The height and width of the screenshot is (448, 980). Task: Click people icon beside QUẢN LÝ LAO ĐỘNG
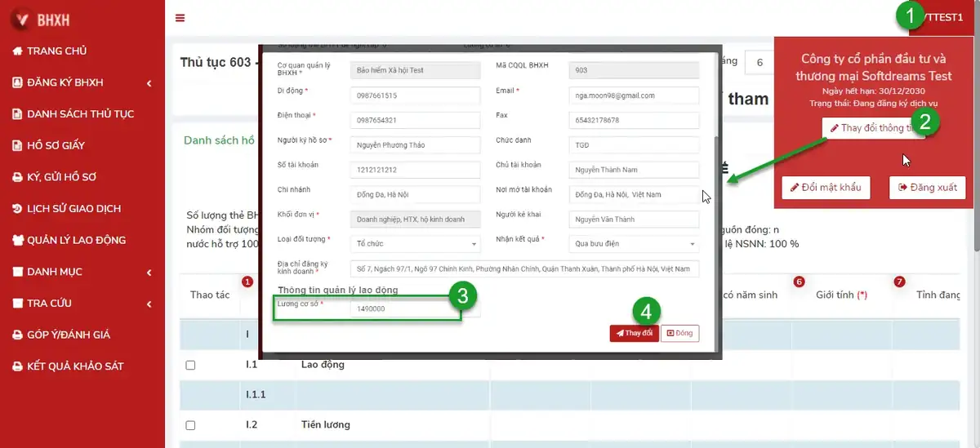[x=17, y=240]
